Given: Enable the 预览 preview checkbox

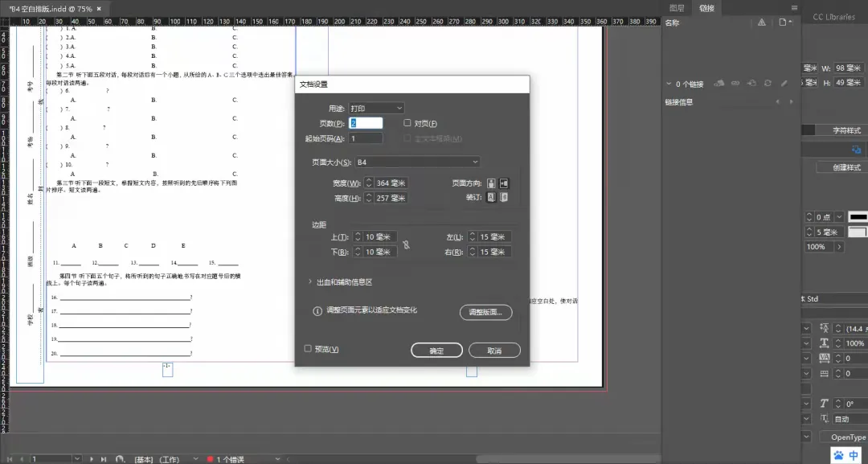Looking at the screenshot, I should coord(308,349).
